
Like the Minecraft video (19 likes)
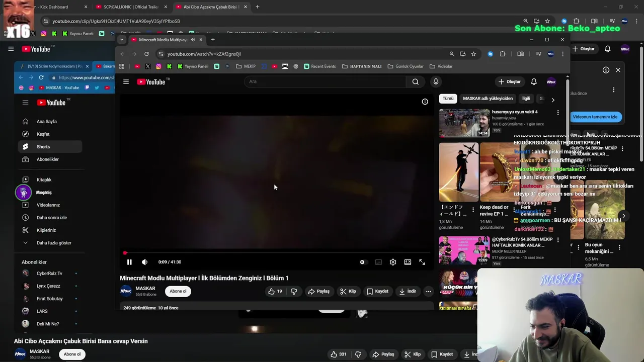[x=275, y=291]
